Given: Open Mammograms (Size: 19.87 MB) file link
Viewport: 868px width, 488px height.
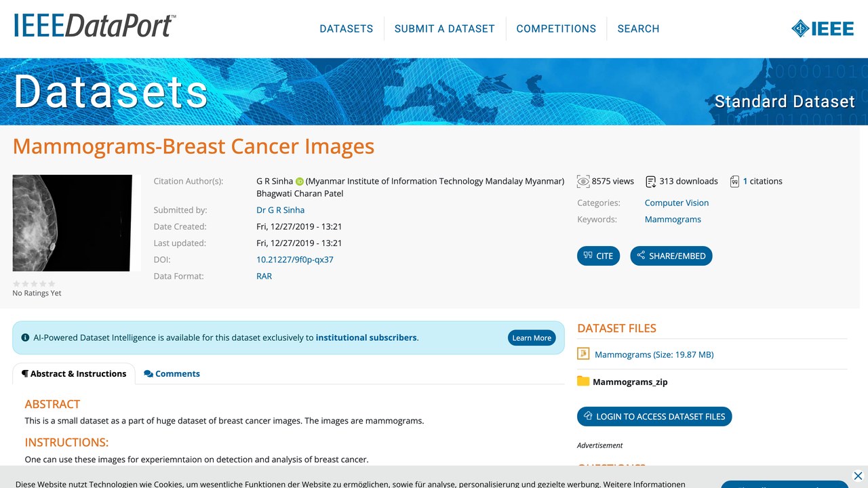Looking at the screenshot, I should pos(654,354).
